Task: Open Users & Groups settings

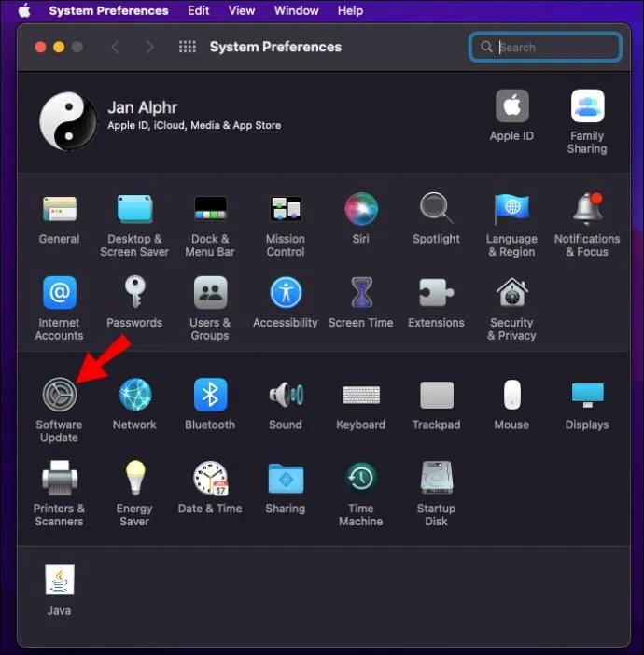Action: pos(210,292)
